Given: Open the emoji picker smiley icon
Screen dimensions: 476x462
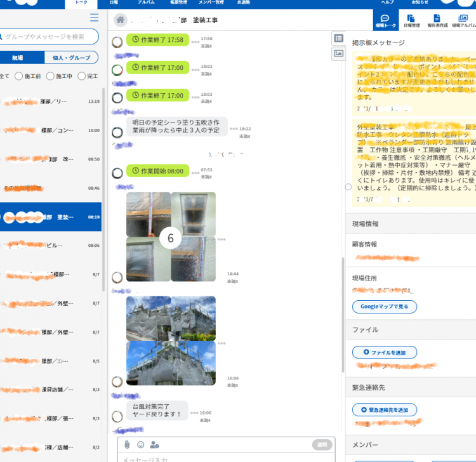Looking at the screenshot, I should point(140,445).
